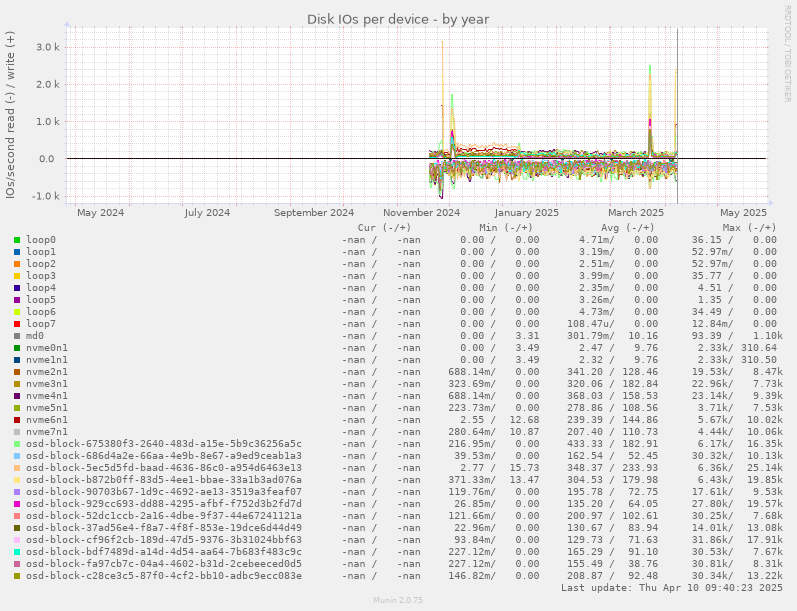Click the 'loop5' legend label
The height and width of the screenshot is (611, 797).
tap(41, 300)
